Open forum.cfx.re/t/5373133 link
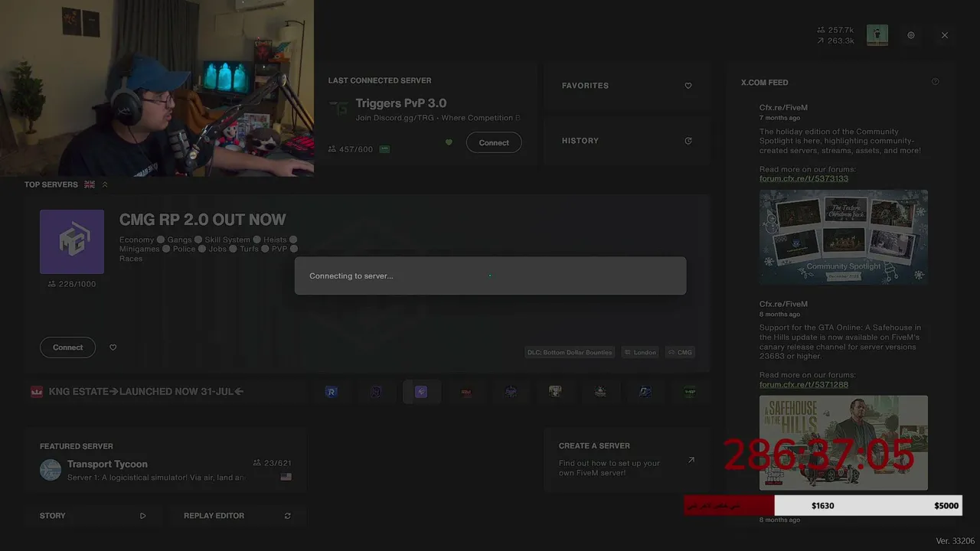This screenshot has height=551, width=980. click(804, 178)
